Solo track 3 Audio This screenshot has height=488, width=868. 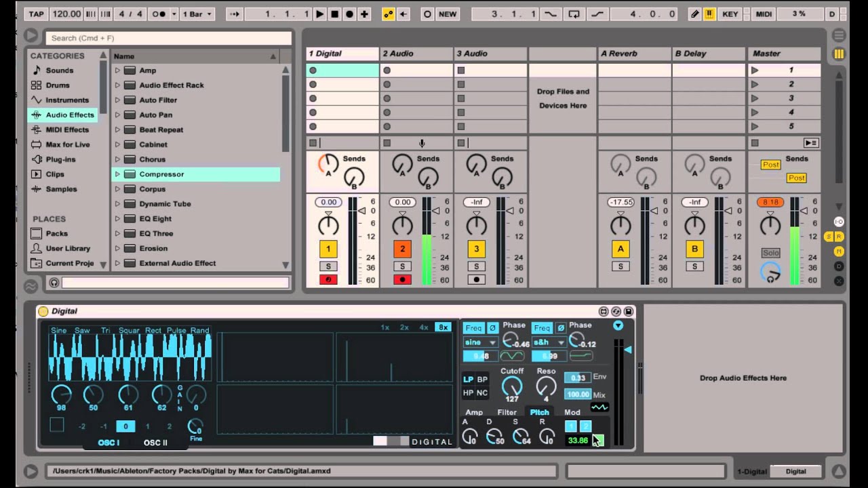point(476,266)
